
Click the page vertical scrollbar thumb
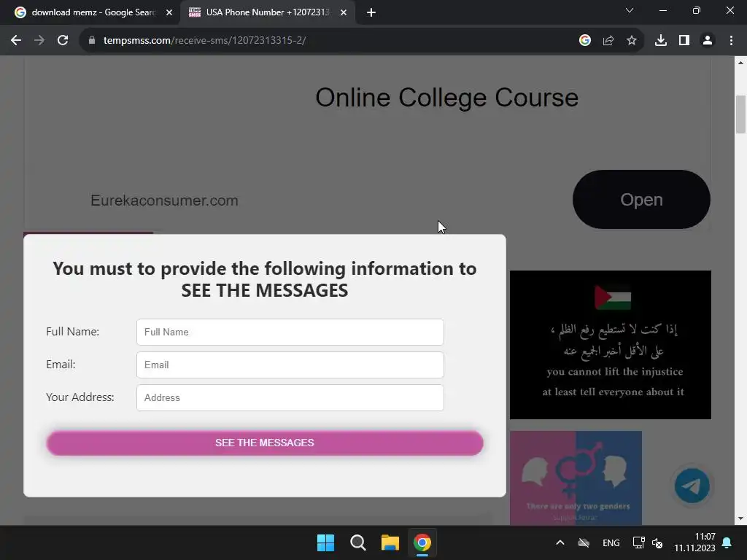740,114
